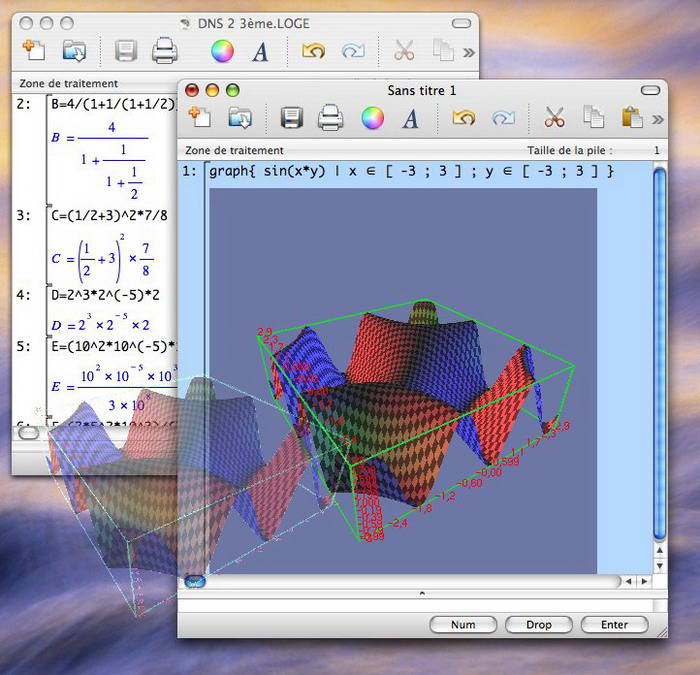
Task: Click row label '1:' in Sans titre 1
Action: [x=189, y=171]
